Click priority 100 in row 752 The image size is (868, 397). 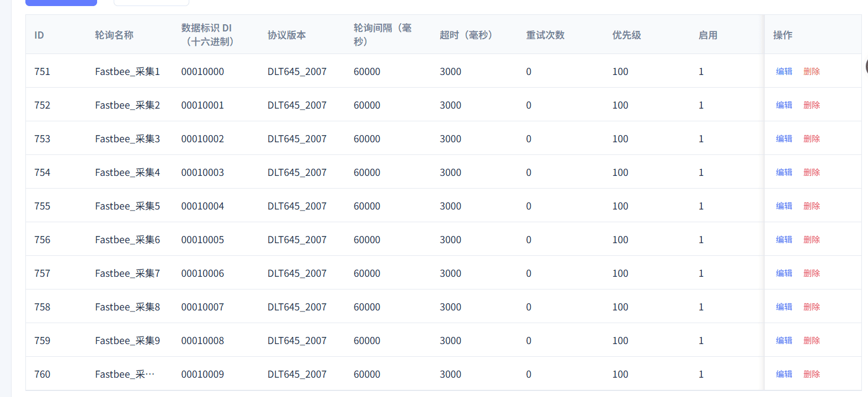coord(620,105)
